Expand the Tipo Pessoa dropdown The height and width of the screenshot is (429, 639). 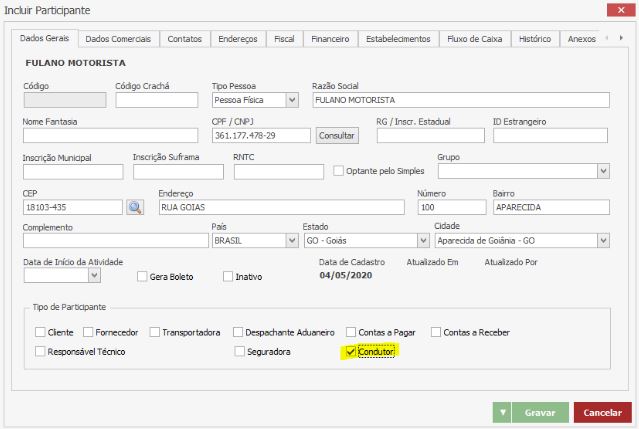click(x=292, y=100)
